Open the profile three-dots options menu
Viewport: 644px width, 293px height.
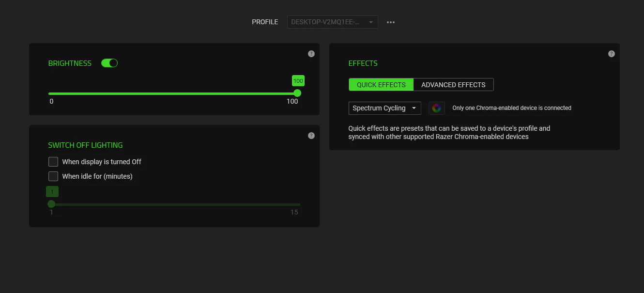click(x=391, y=22)
